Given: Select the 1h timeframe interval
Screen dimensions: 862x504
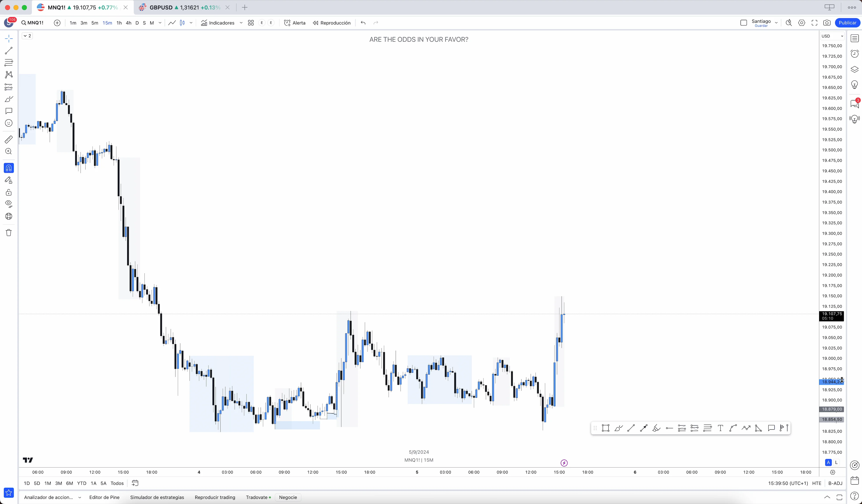Looking at the screenshot, I should tap(119, 23).
